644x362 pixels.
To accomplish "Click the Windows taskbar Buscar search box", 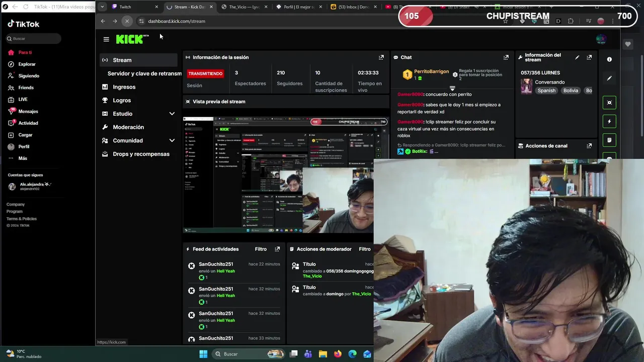I will pos(248,354).
